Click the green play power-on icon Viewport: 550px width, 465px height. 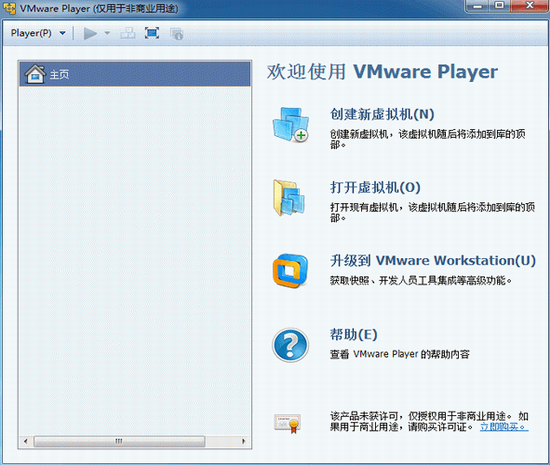point(90,34)
